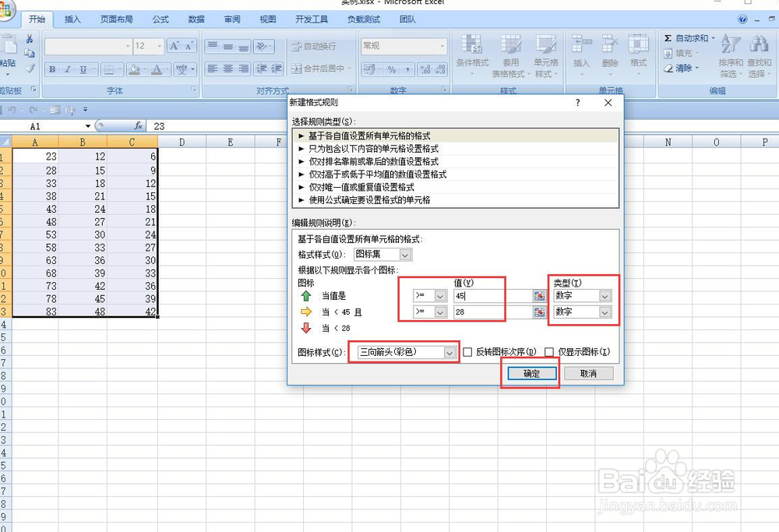Open the font size 12 dropdown
The image size is (779, 532).
160,46
